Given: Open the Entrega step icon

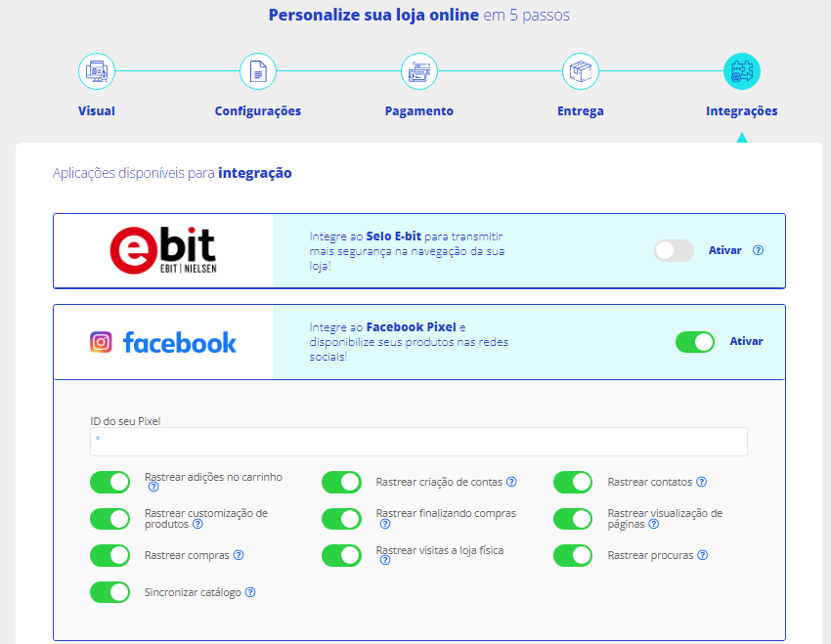Looking at the screenshot, I should tap(581, 71).
